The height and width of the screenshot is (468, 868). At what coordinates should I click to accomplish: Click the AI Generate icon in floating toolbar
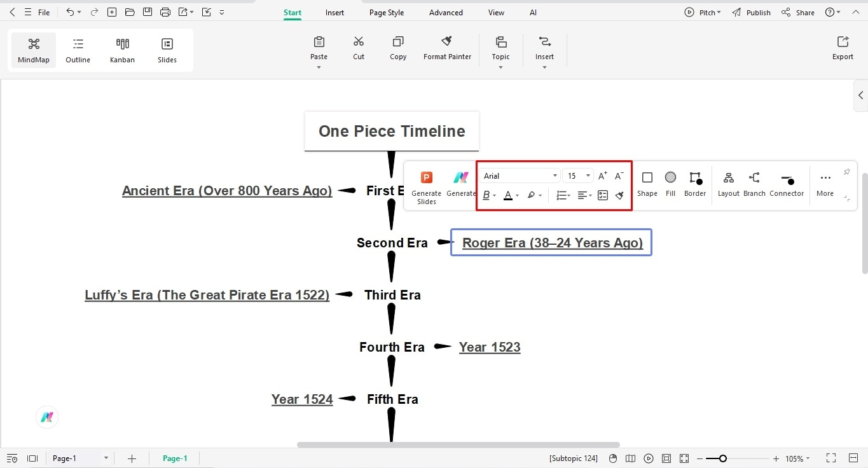click(460, 184)
